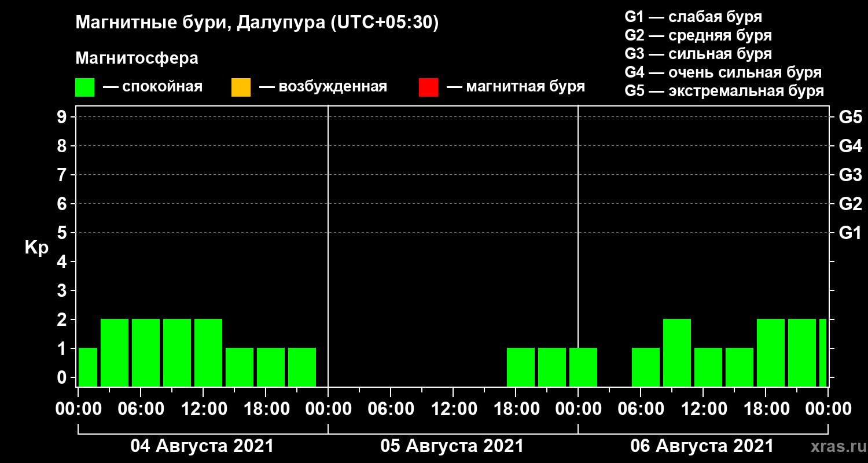Click '06:00' time label under 04 Августа
868x463 pixels.
pyautogui.click(x=141, y=409)
